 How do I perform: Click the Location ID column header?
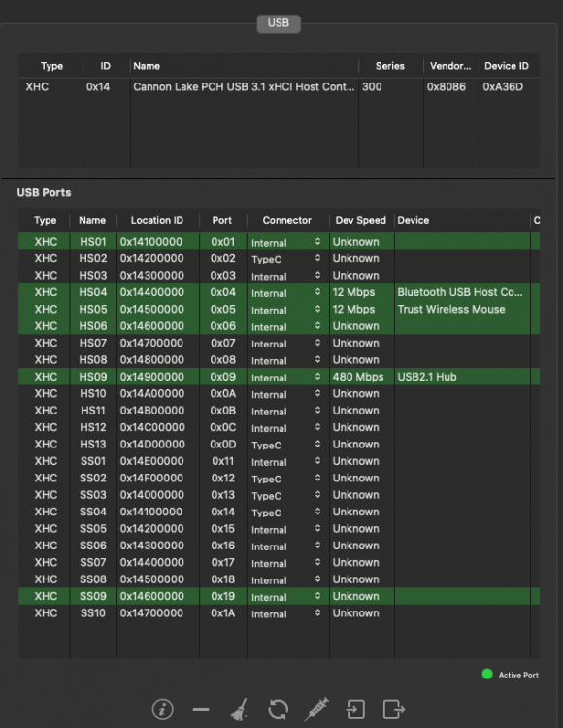click(x=157, y=220)
